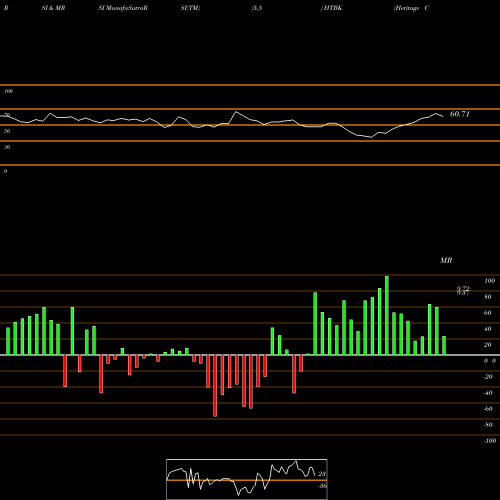Click the 0 label on the RSI axis
The image size is (500, 500).
coord(5,171)
